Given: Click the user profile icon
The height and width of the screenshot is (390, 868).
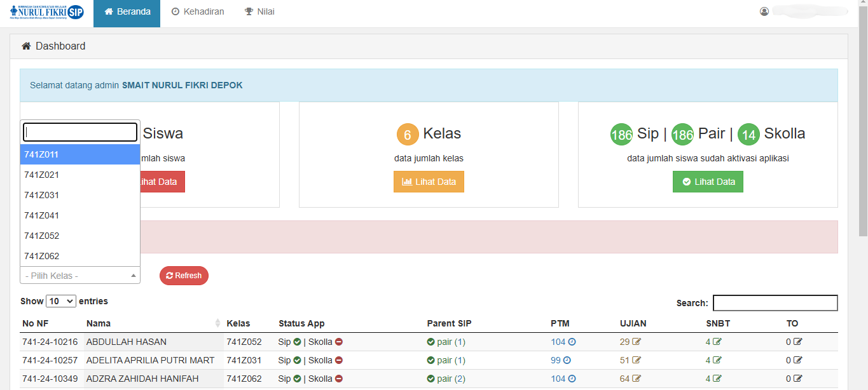Looking at the screenshot, I should [764, 11].
